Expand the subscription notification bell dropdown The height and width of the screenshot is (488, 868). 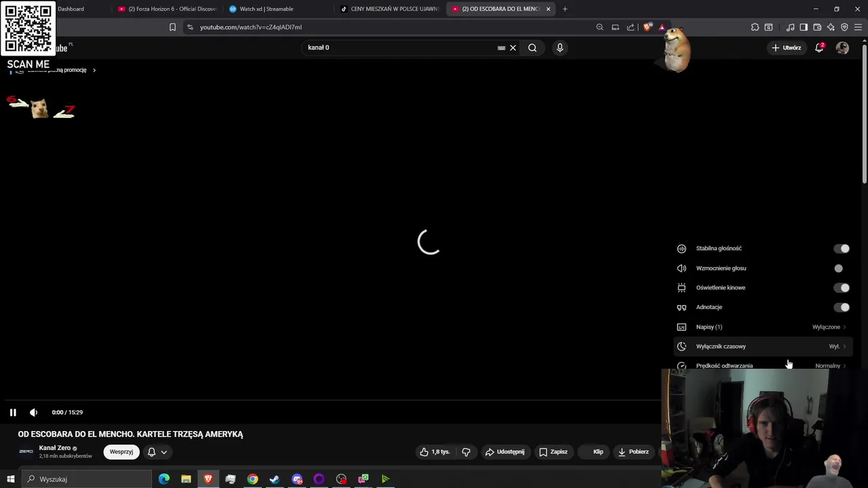click(157, 452)
